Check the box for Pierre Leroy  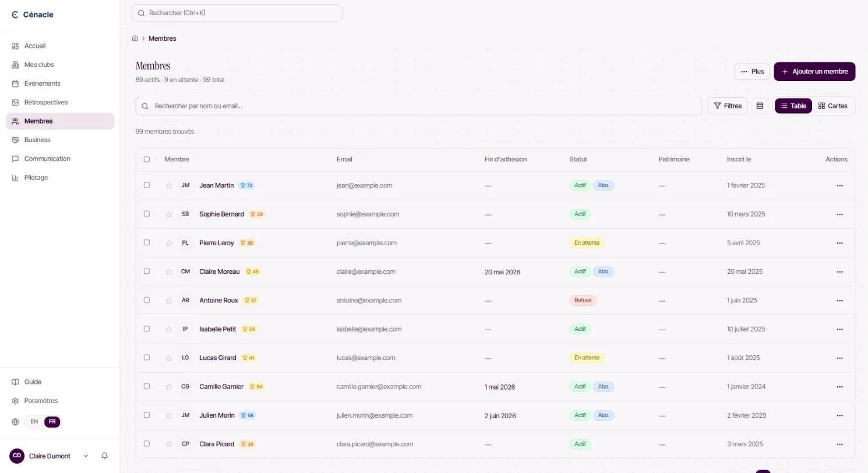pyautogui.click(x=147, y=242)
